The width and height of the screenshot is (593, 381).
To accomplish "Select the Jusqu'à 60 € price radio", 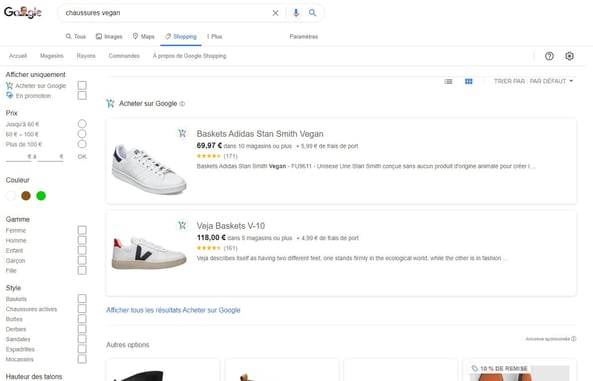I will click(82, 124).
